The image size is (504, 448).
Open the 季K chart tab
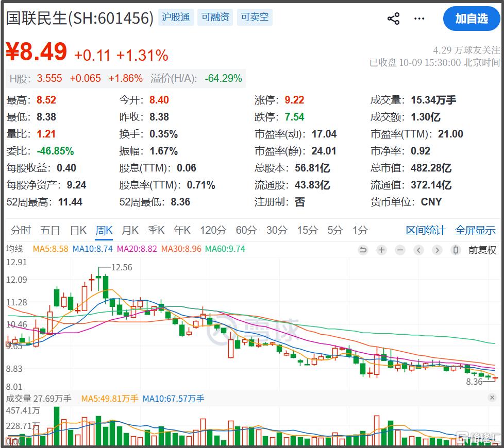[x=156, y=230]
